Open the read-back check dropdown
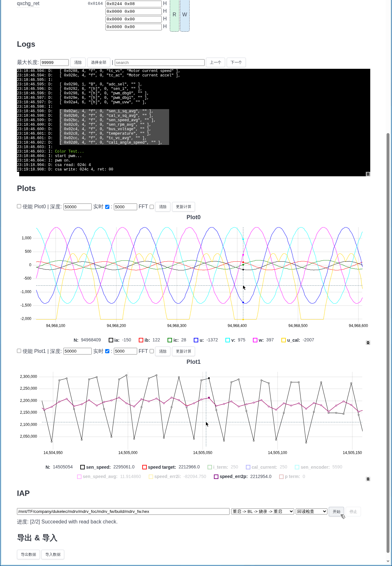The image size is (392, 566). tap(311, 511)
